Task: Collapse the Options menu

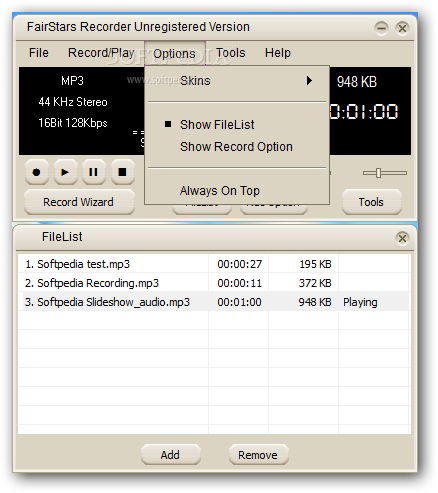Action: [175, 53]
